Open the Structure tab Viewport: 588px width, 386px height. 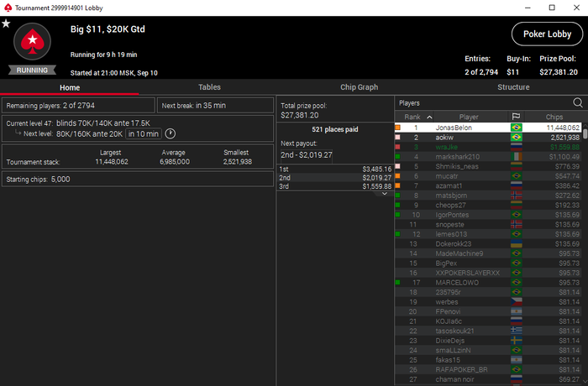click(513, 87)
